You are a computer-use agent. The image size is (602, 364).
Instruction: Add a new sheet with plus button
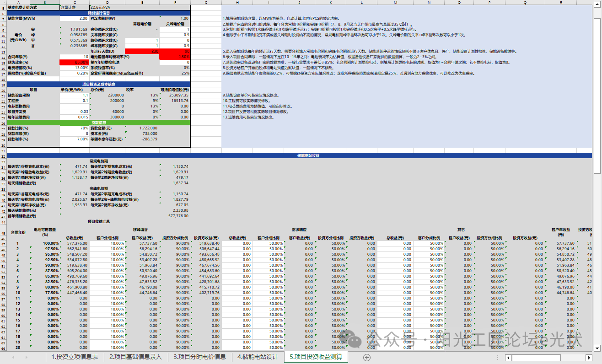(366, 357)
